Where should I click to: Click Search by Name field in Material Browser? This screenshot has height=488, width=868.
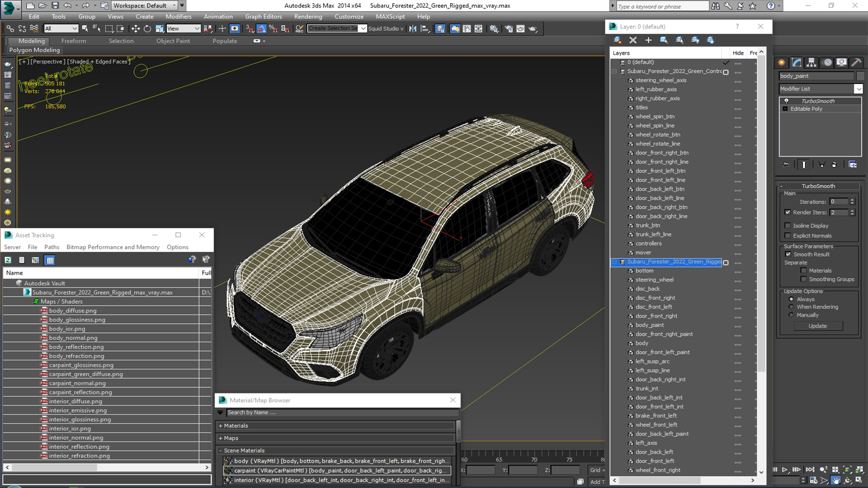[x=342, y=413]
